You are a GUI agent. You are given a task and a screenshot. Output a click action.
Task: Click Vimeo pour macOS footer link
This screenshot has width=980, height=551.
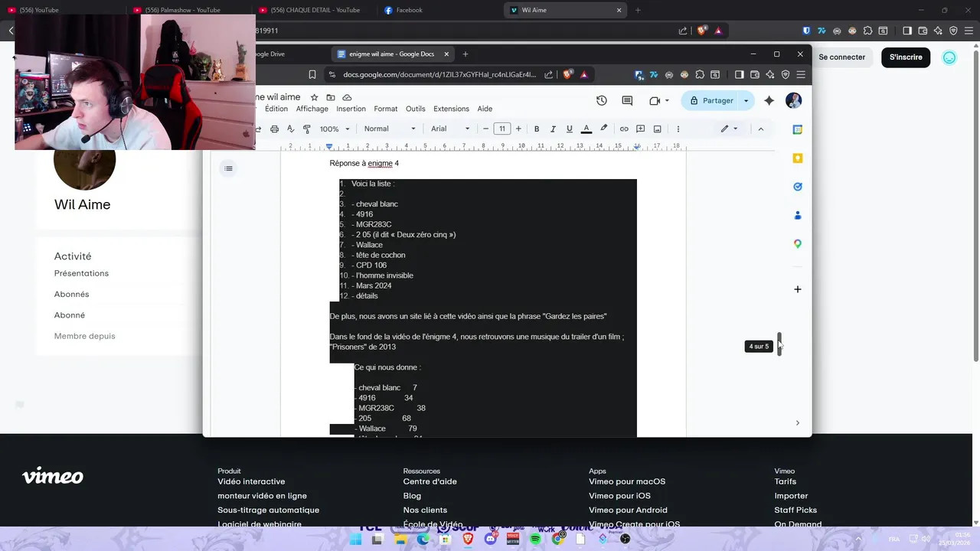(627, 481)
